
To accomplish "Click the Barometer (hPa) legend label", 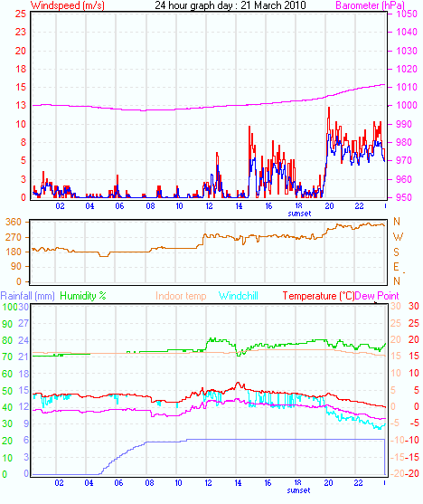I will click(x=370, y=5).
